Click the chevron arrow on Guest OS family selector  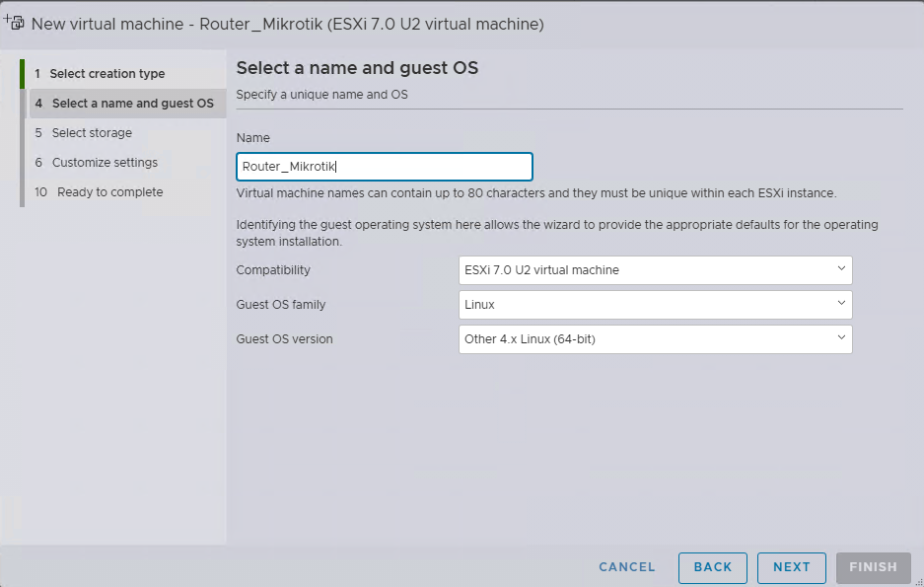pyautogui.click(x=841, y=303)
